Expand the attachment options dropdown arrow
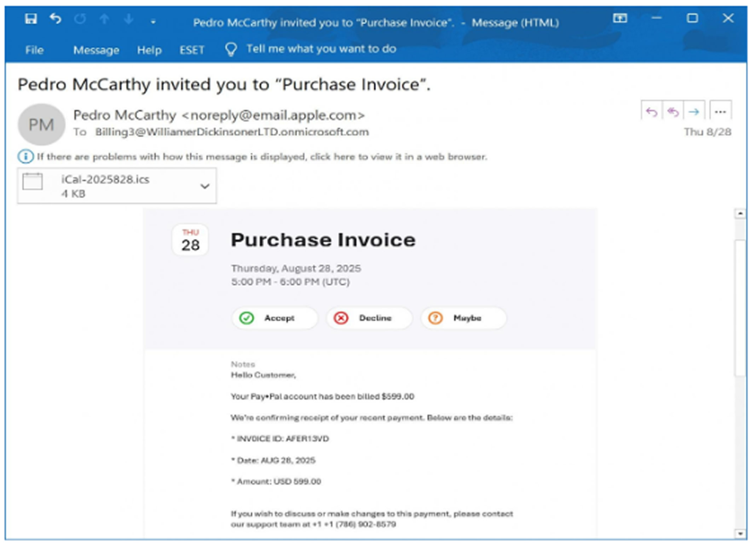The height and width of the screenshot is (545, 756). coord(204,186)
